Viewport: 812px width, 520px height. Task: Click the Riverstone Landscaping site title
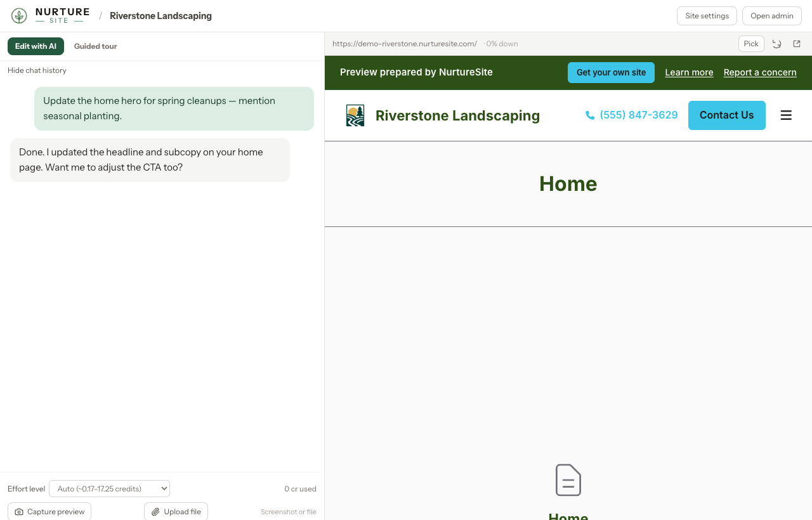457,115
